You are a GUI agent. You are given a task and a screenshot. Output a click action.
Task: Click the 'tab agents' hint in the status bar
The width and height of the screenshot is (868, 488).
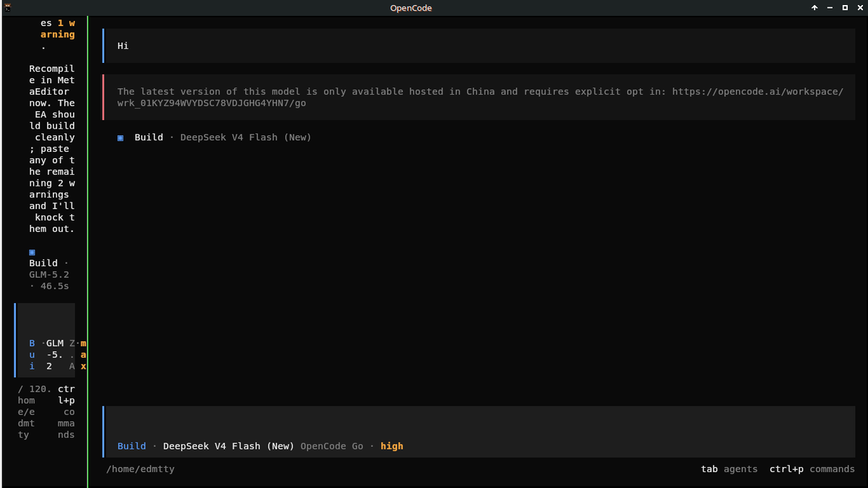point(729,469)
